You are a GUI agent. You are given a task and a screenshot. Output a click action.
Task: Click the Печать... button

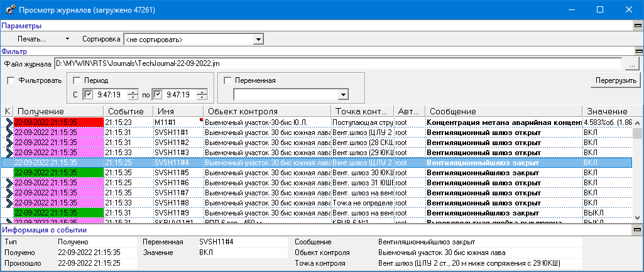coord(31,40)
